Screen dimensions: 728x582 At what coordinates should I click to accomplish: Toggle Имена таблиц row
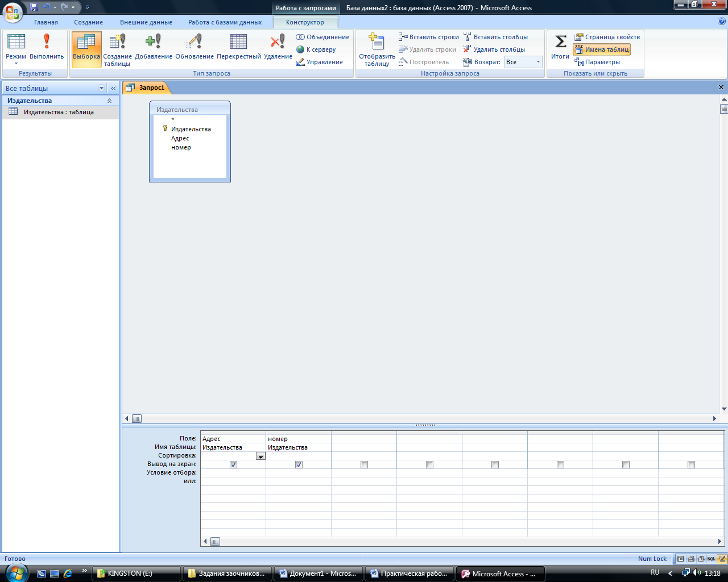click(602, 49)
